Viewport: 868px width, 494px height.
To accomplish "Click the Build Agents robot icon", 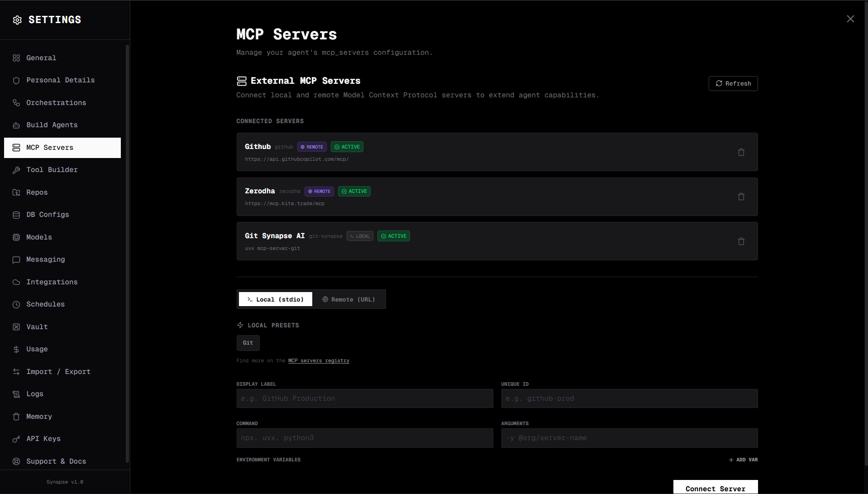I will [16, 125].
